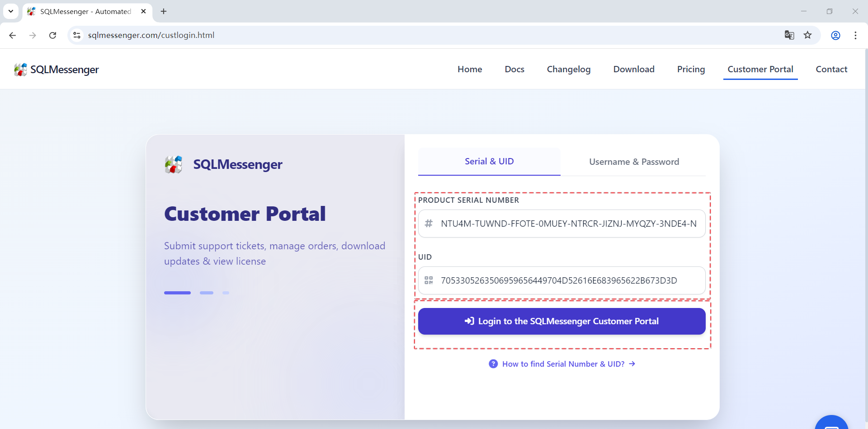The height and width of the screenshot is (429, 868).
Task: Click the site information icon in address bar
Action: [77, 35]
